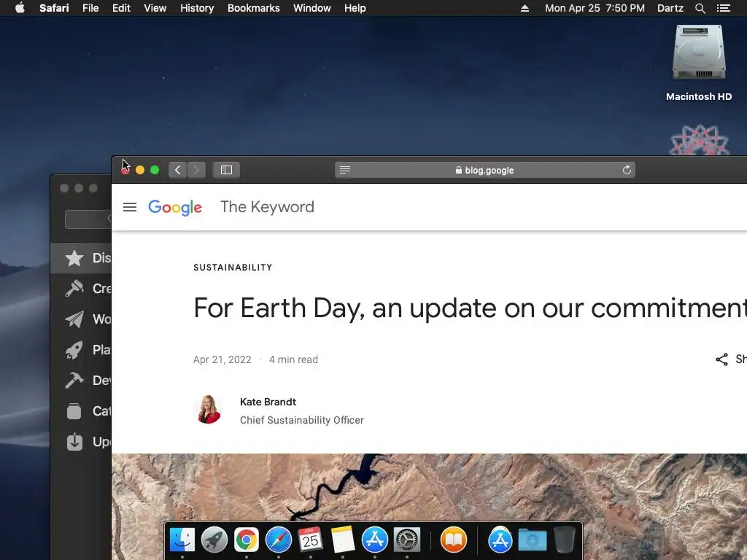This screenshot has height=560, width=747.
Task: Toggle the Safari sidebar button
Action: tap(226, 170)
